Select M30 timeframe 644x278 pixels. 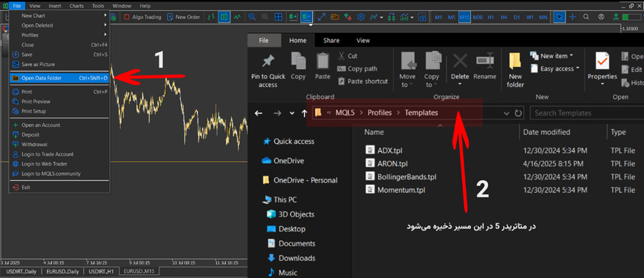pos(478,17)
